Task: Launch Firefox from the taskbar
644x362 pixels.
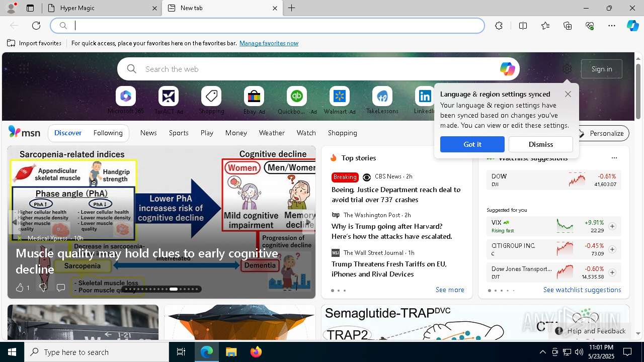Action: pos(256,352)
